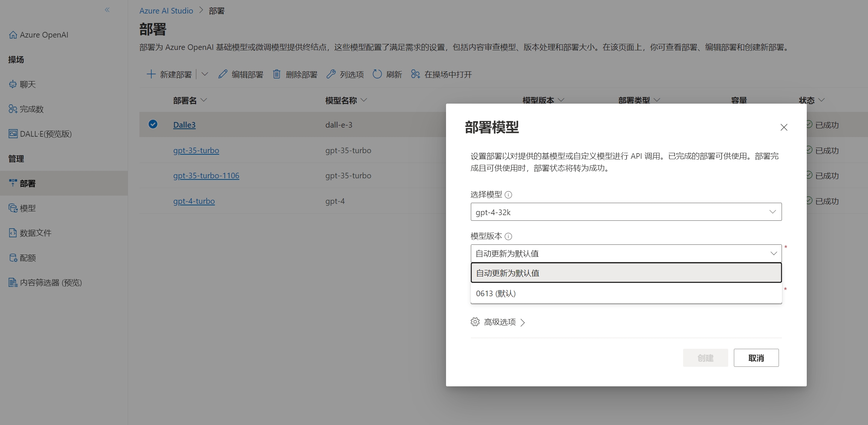
Task: Open the 完成数 completions playground
Action: pos(32,109)
